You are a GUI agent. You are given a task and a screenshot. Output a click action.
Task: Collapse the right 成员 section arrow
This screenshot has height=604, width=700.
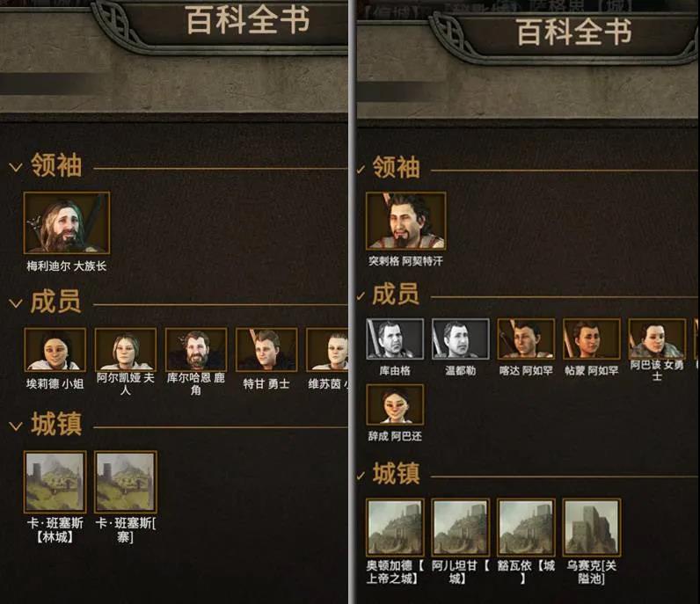click(x=361, y=296)
